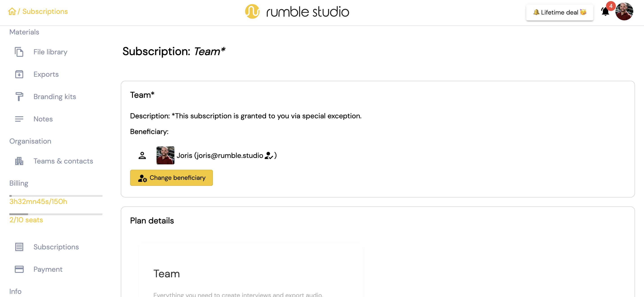Click Joris beneficiary photo thumbnail

165,155
